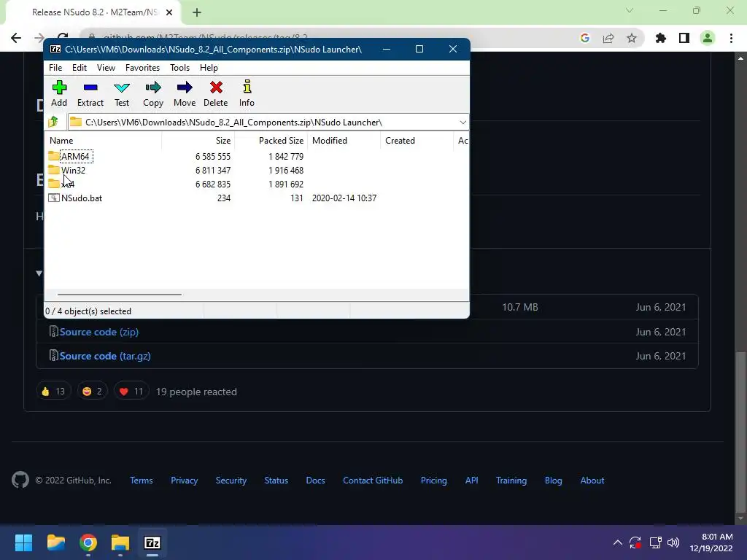Viewport: 747px width, 560px height.
Task: Click the Add toolbar icon in 7-Zip
Action: [x=59, y=93]
